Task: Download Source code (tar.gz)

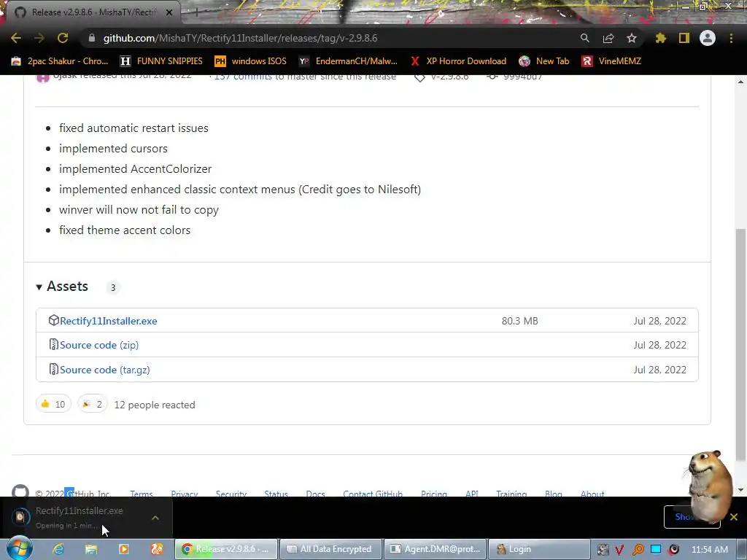Action: 105,370
